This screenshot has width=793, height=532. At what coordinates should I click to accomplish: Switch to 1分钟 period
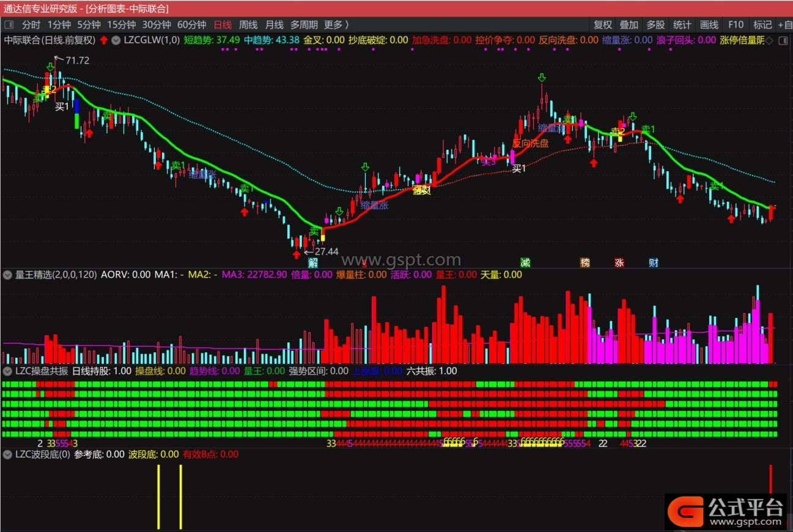tap(59, 24)
